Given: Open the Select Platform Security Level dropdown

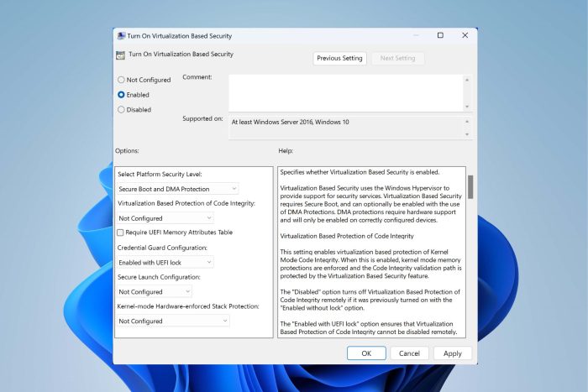Looking at the screenshot, I should point(178,189).
